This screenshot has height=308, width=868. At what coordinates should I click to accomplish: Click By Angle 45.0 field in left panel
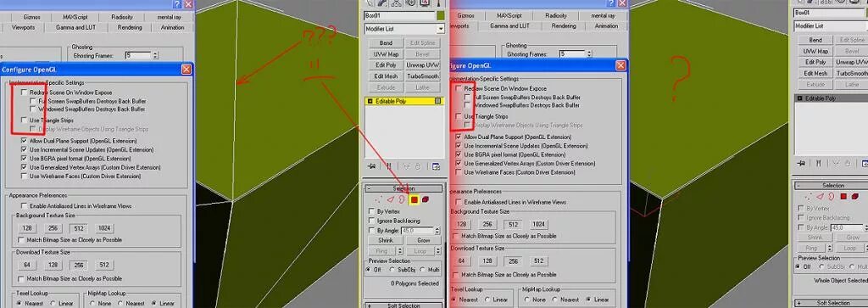416,230
